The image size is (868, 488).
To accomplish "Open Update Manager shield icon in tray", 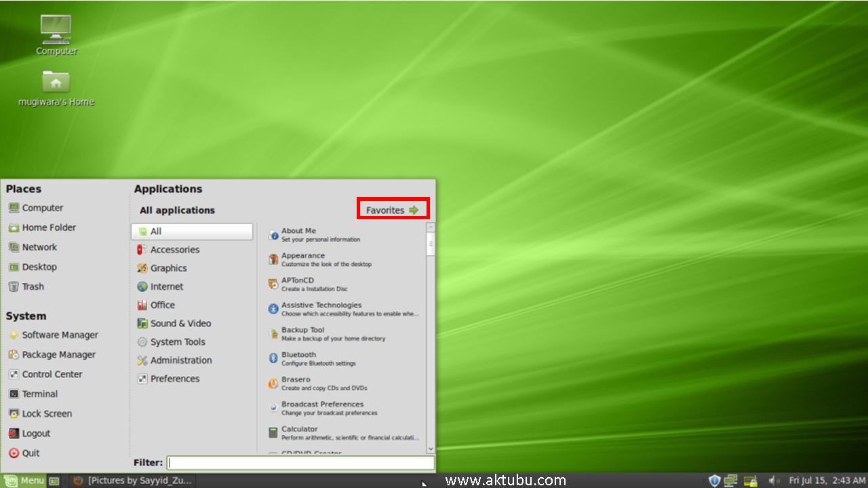I will tap(714, 480).
